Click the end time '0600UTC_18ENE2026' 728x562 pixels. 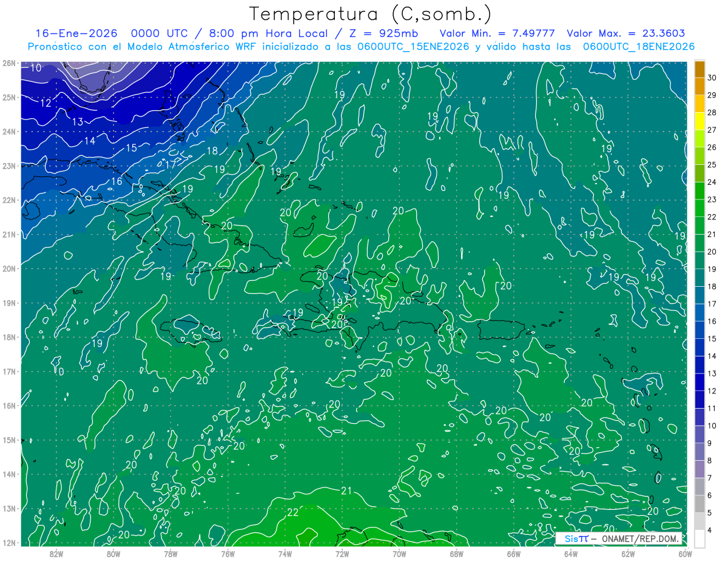pyautogui.click(x=638, y=47)
